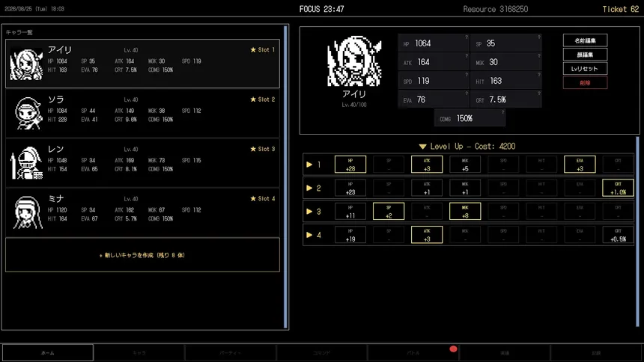Click the red notification dot on バトル tab
The width and height of the screenshot is (644, 362).
click(453, 349)
